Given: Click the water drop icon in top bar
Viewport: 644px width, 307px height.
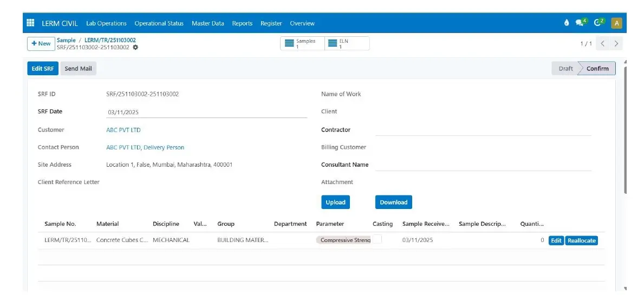Looking at the screenshot, I should point(567,23).
